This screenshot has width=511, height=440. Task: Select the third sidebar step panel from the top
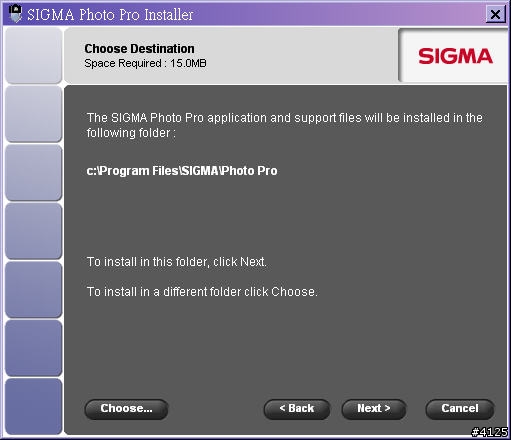[x=34, y=173]
